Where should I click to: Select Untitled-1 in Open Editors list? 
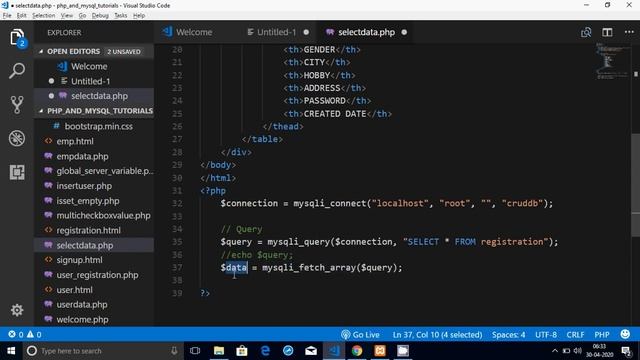(94, 81)
